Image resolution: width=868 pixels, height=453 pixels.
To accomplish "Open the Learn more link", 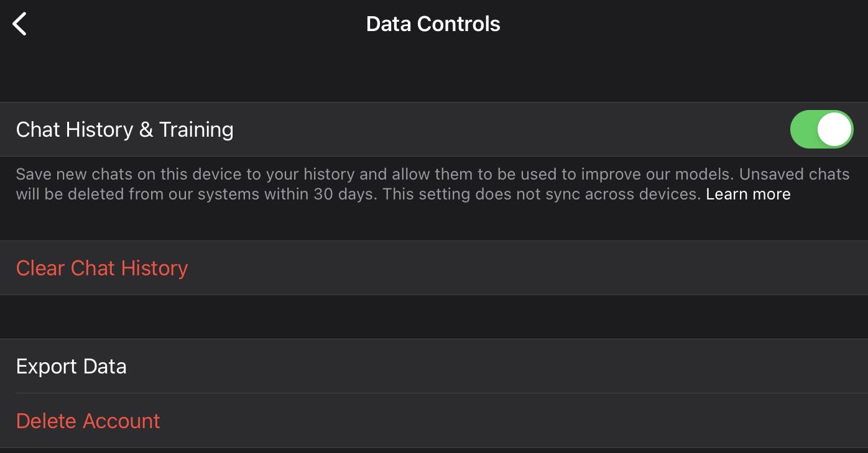I will tap(748, 194).
